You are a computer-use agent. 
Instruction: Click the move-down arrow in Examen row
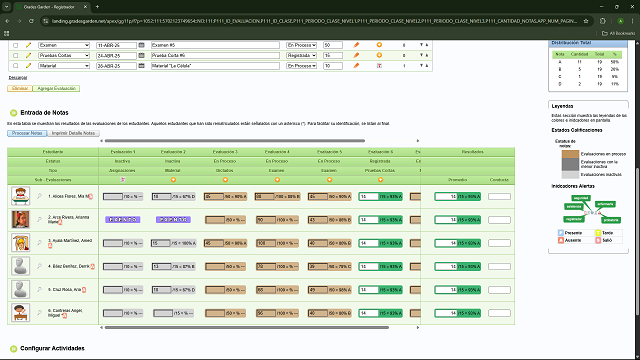tap(421, 45)
